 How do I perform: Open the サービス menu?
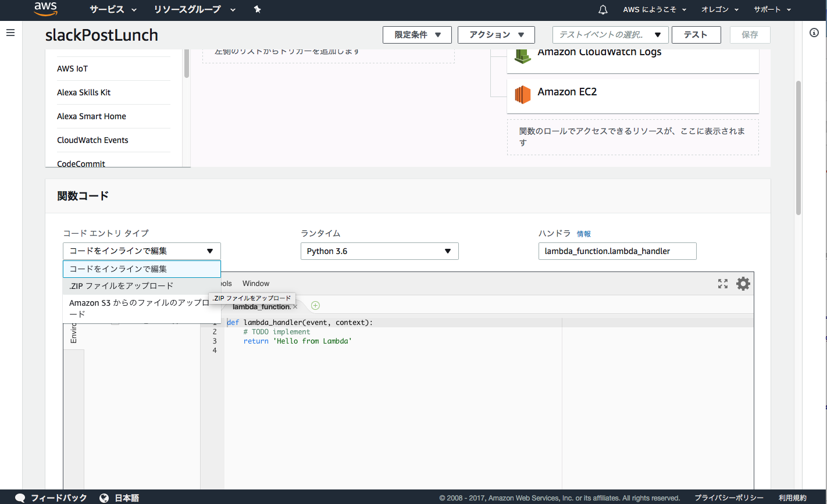[113, 9]
